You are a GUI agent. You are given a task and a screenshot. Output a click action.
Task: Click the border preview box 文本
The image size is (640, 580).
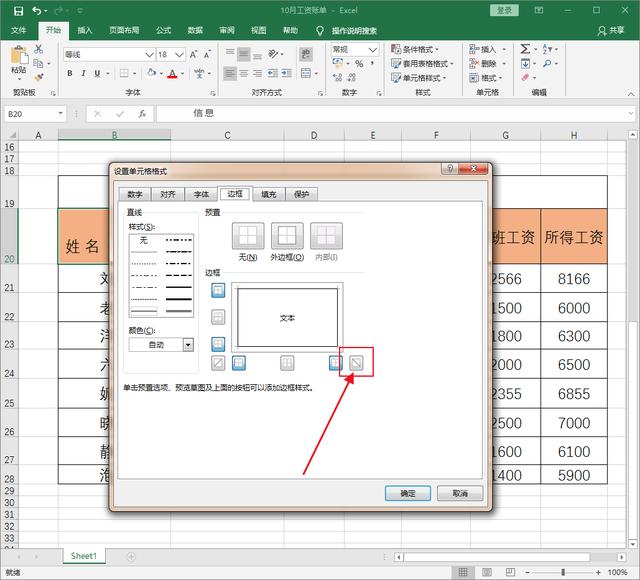[287, 318]
